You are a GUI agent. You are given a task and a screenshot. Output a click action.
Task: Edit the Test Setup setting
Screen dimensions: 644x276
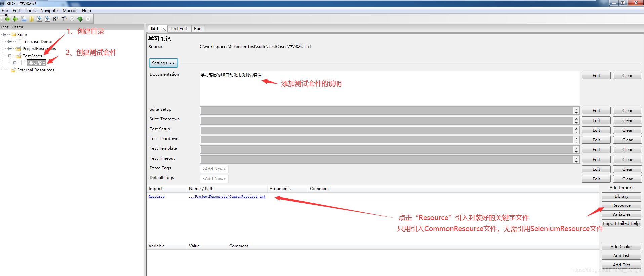pos(596,130)
